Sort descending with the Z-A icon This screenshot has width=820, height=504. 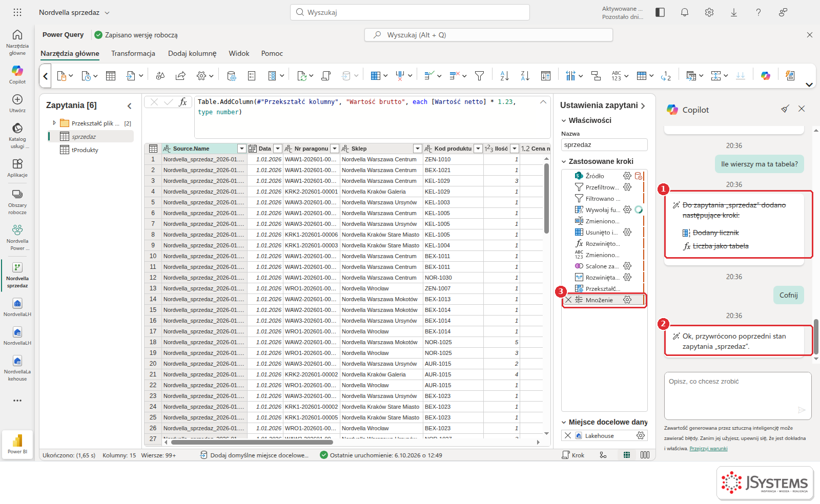pos(525,76)
